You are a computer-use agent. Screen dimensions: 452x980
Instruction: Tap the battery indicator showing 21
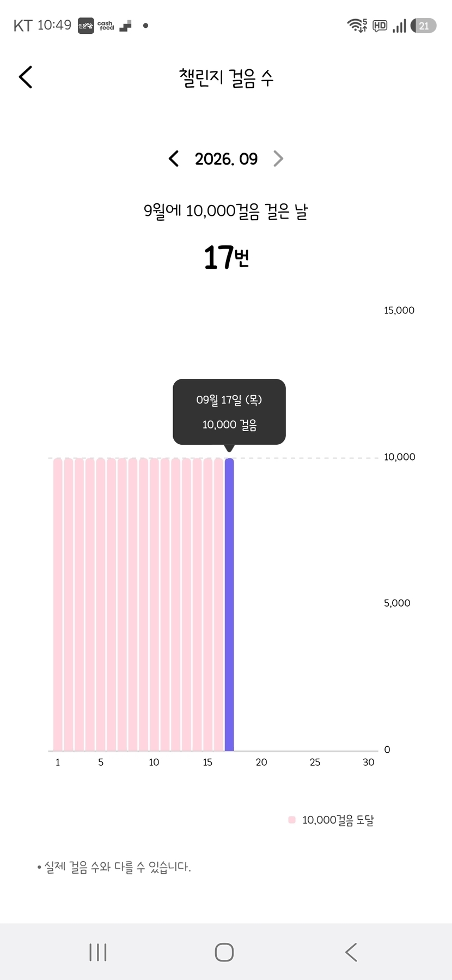[423, 26]
